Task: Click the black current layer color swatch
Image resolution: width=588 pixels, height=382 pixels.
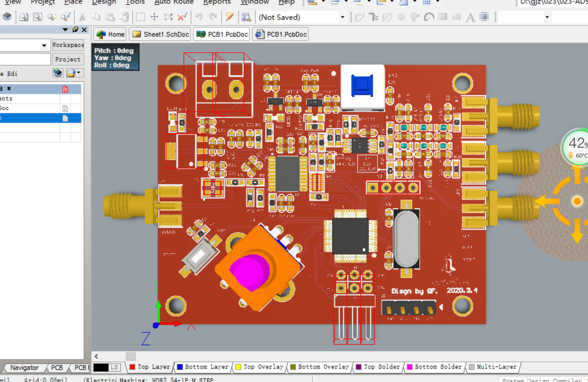Action: pyautogui.click(x=101, y=367)
